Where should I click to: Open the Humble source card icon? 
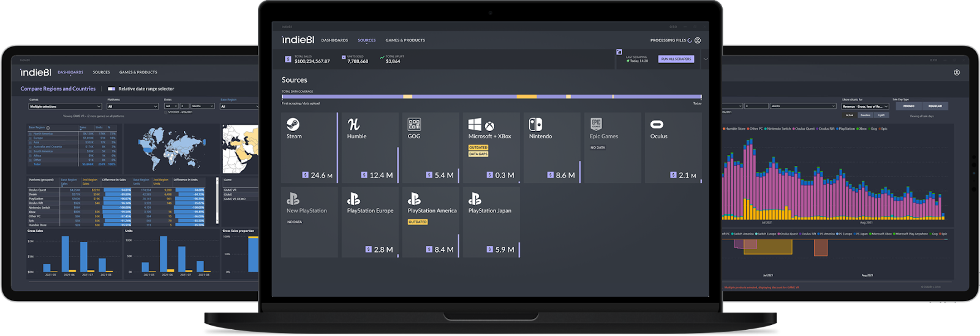tap(353, 124)
